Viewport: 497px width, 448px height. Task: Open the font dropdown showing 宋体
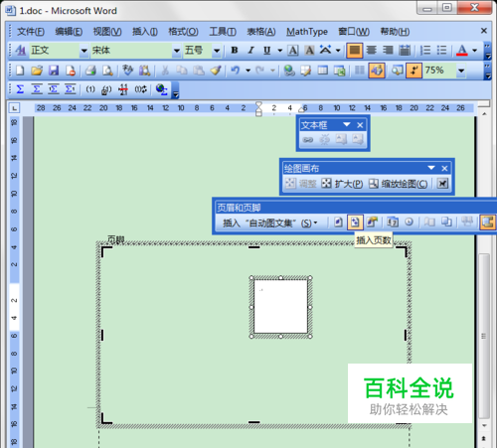[x=177, y=51]
